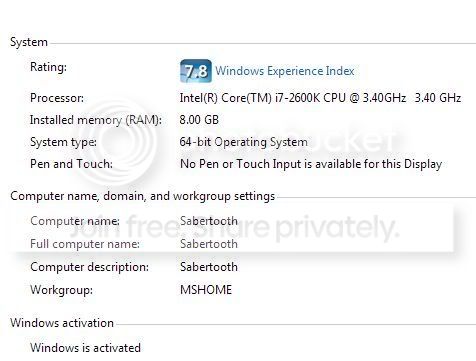Select the No Pen or Touch Input text
This screenshot has height=361, width=476.
coord(311,164)
